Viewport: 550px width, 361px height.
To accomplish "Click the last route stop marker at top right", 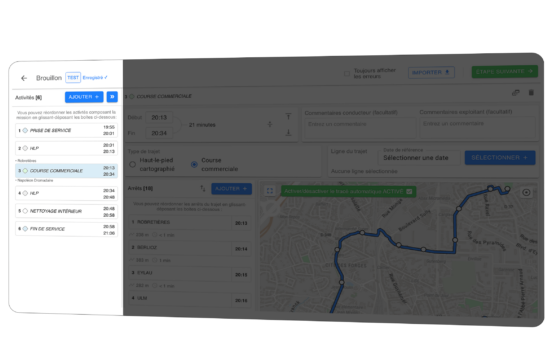I will point(507,189).
